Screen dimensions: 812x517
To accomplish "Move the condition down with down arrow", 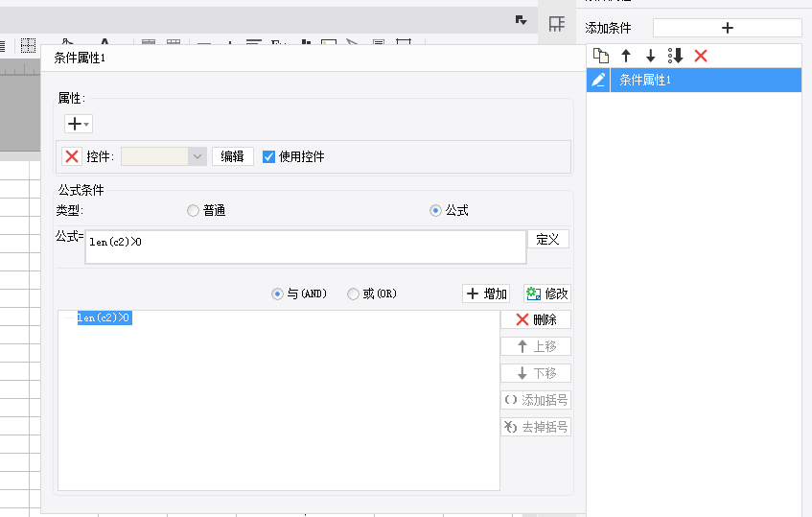I will tap(650, 56).
